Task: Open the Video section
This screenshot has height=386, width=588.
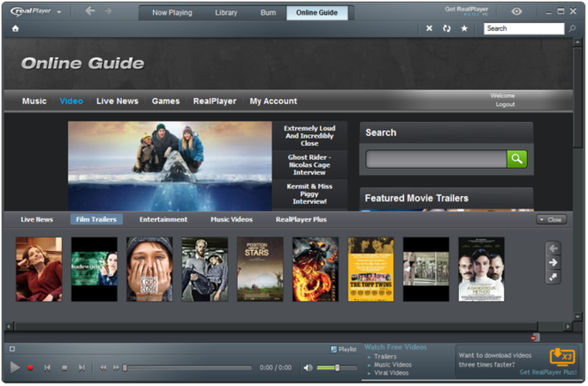Action: click(71, 101)
